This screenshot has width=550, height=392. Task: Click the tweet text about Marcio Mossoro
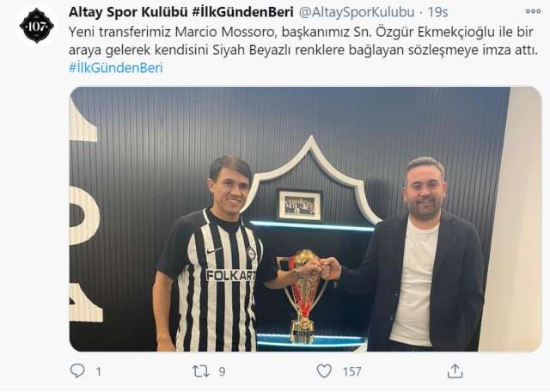pyautogui.click(x=303, y=40)
